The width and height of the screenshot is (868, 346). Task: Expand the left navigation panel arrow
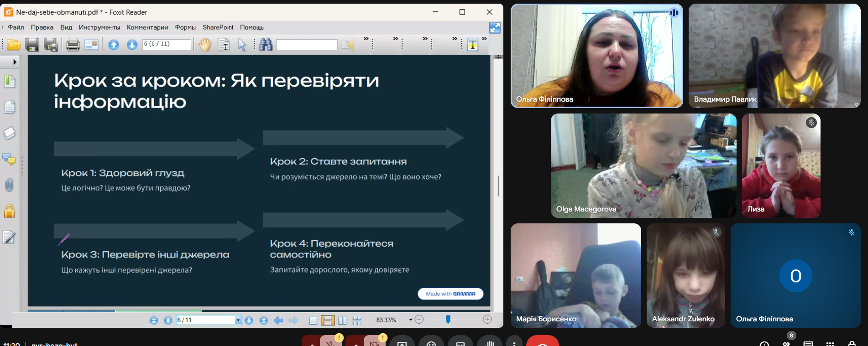tap(15, 62)
